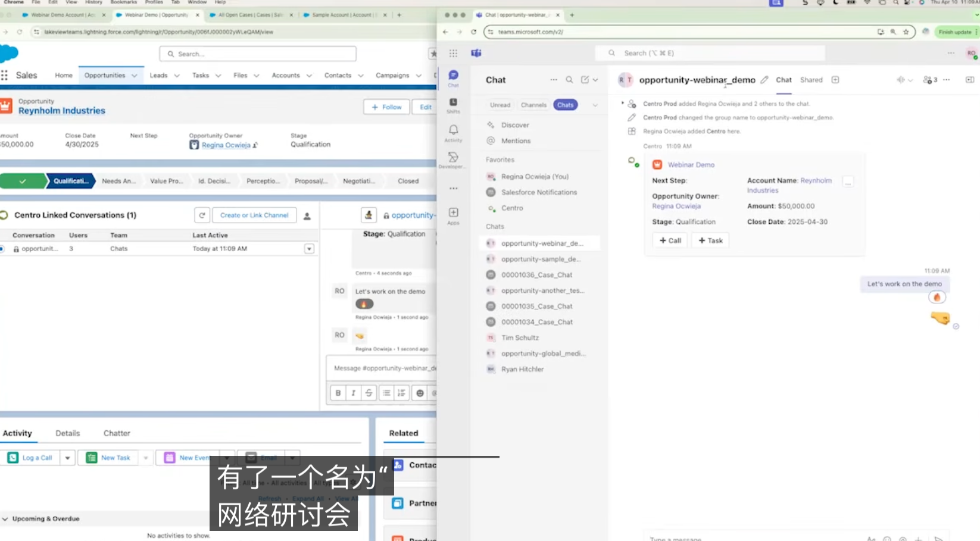Switch to the Details tab

point(68,433)
